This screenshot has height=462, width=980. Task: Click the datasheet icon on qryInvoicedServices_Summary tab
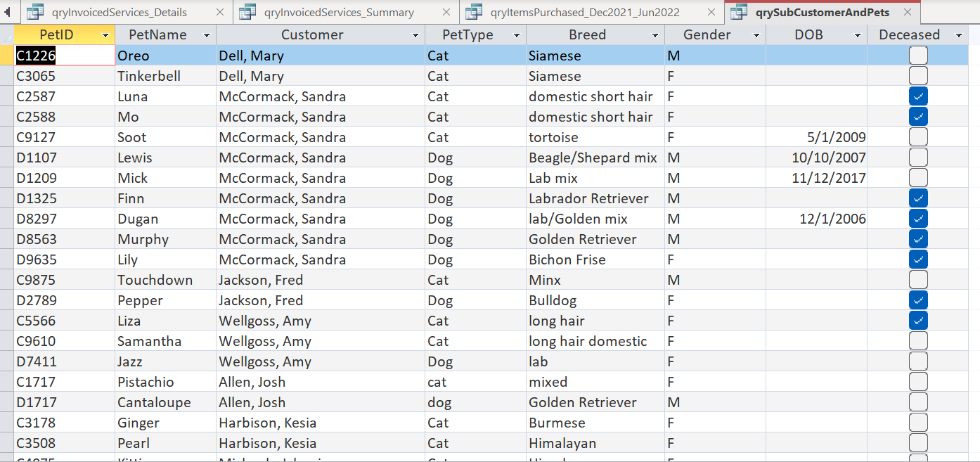tap(247, 12)
